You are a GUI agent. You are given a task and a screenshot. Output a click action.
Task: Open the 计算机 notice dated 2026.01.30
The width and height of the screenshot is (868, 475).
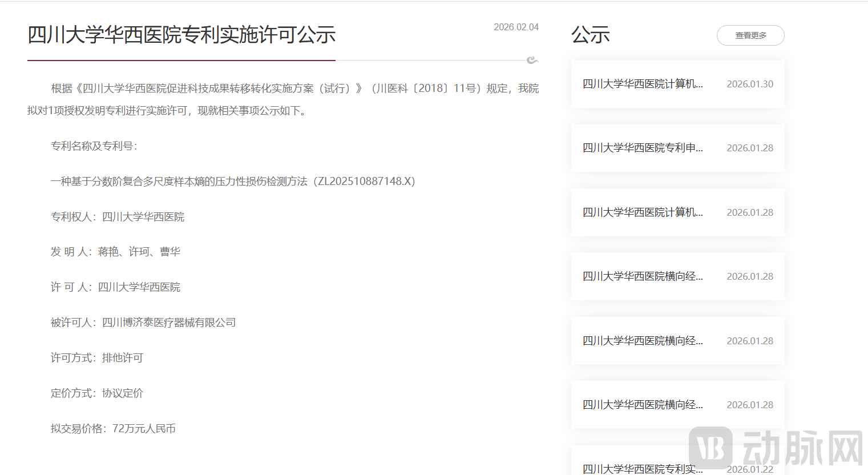(x=643, y=84)
